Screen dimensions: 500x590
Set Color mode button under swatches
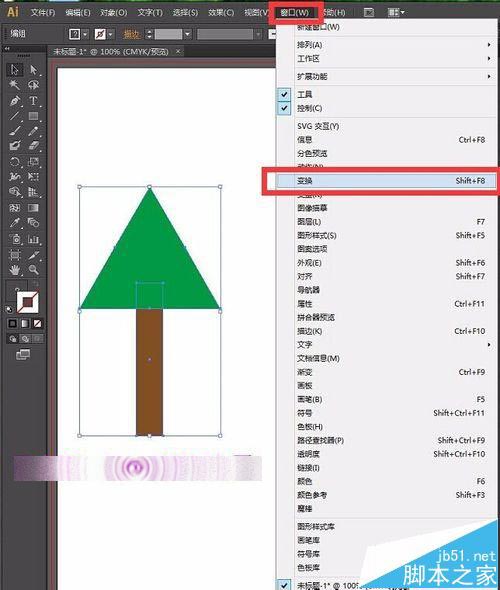pyautogui.click(x=12, y=324)
